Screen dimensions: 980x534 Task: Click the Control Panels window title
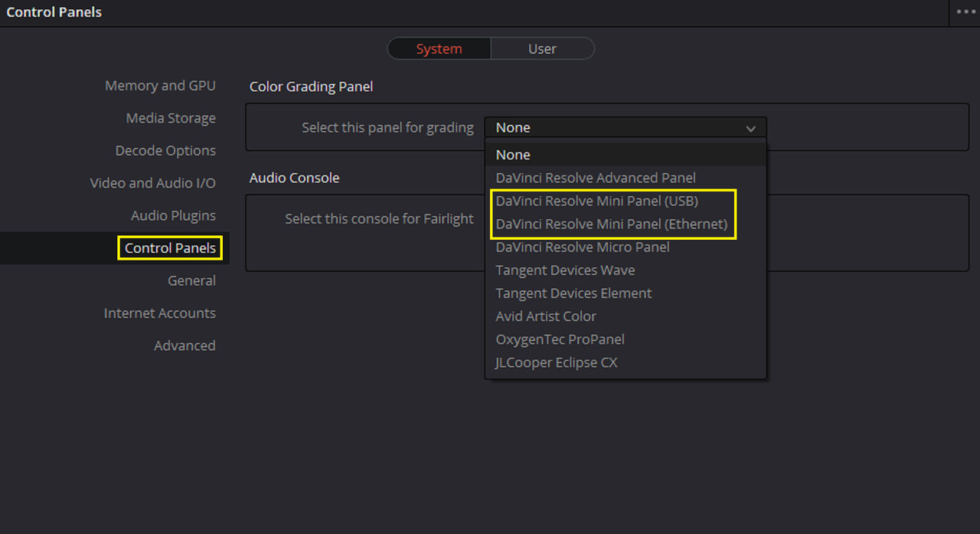[x=54, y=12]
